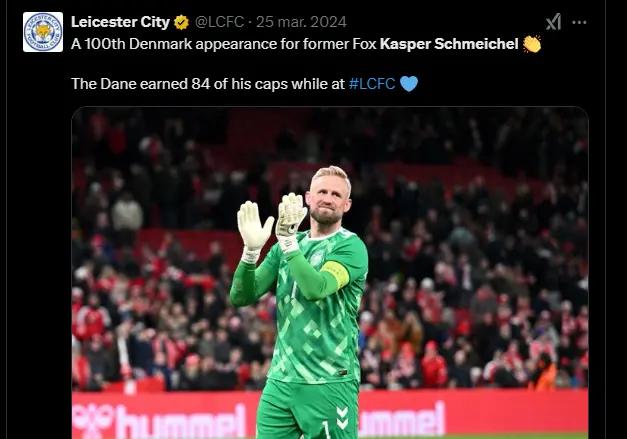Click the 25 mar. 2024 timestamp
The width and height of the screenshot is (627, 439).
pyautogui.click(x=301, y=22)
